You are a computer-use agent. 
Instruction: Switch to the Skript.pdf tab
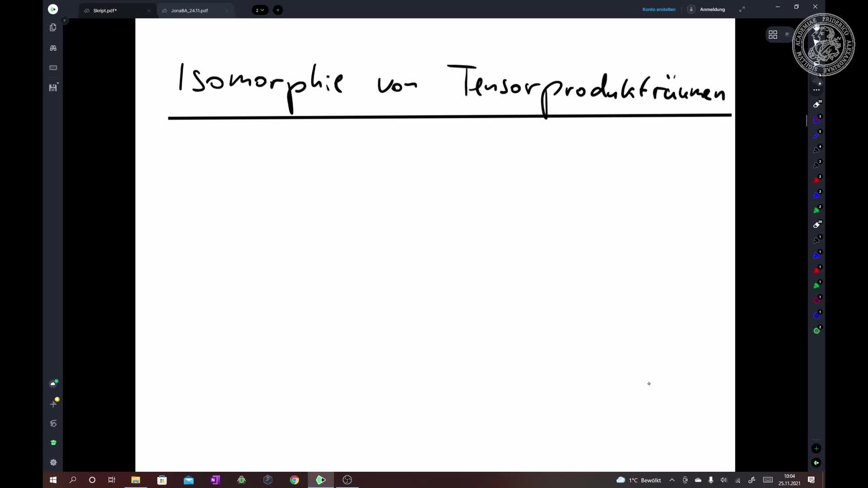104,10
